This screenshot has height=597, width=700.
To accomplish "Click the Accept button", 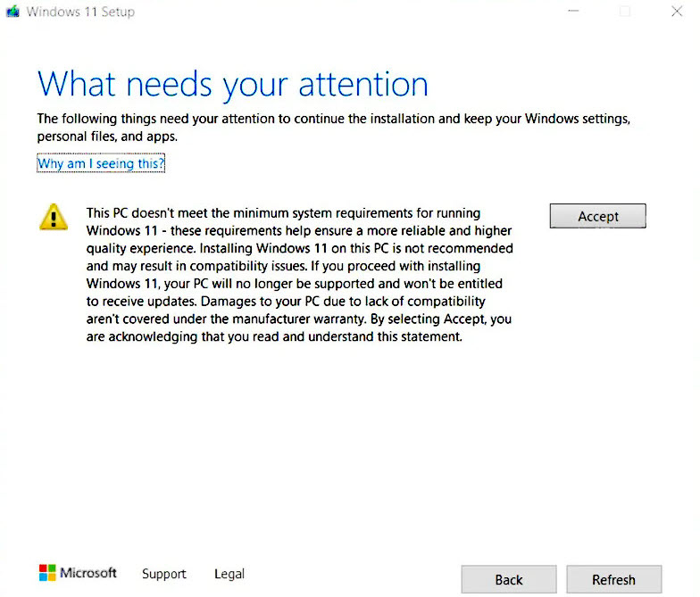I will (x=598, y=216).
